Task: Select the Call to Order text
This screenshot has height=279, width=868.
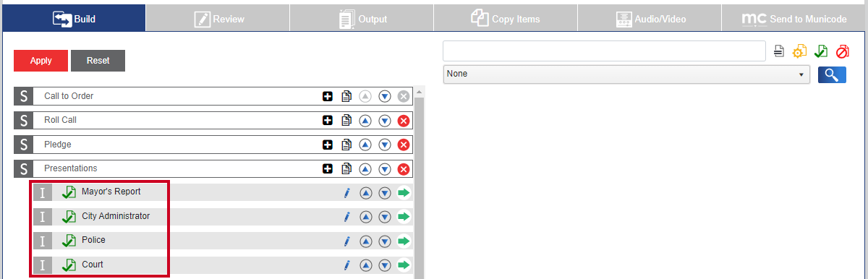Action: pyautogui.click(x=69, y=96)
